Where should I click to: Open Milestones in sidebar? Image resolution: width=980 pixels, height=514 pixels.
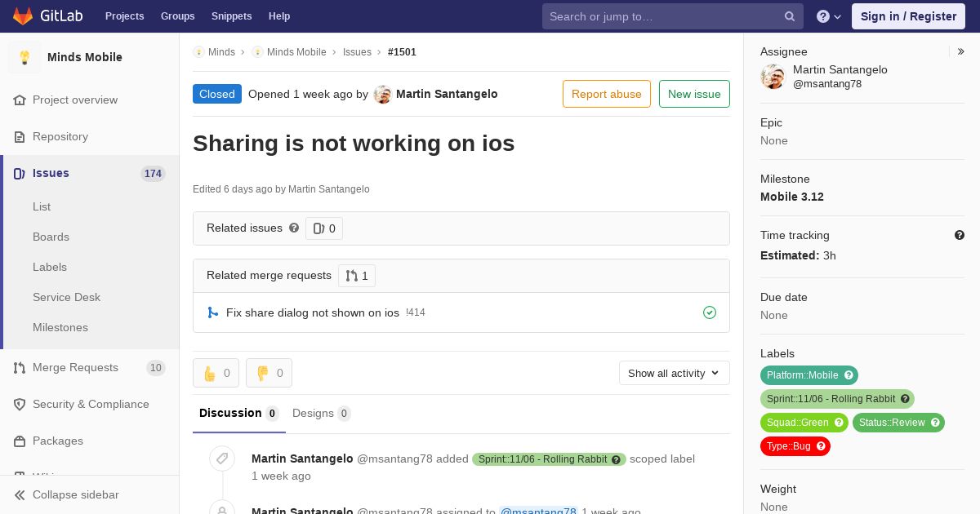coord(60,328)
